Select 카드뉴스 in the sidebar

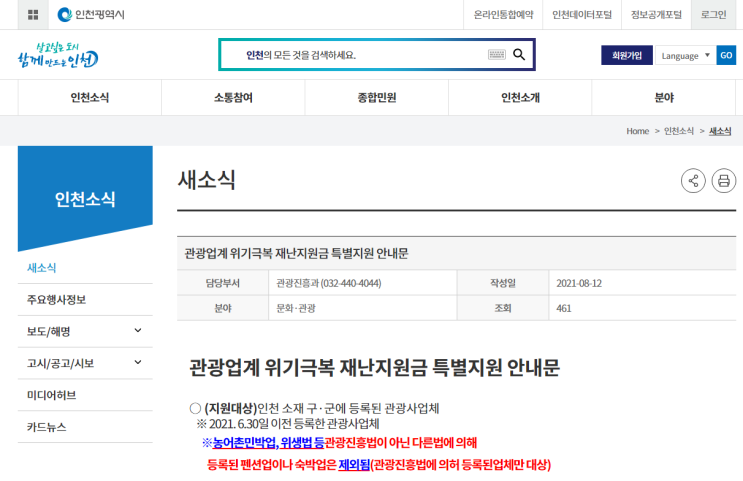click(x=85, y=427)
